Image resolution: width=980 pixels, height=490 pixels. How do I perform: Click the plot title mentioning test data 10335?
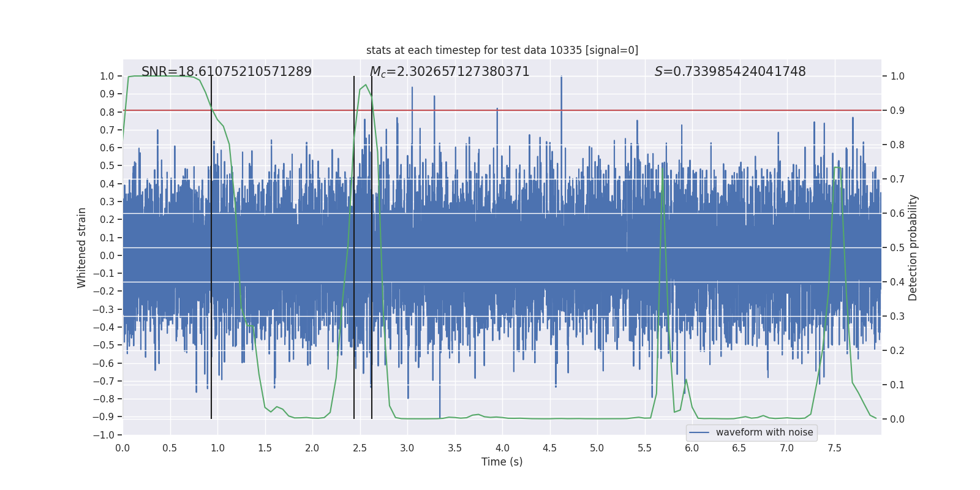(502, 50)
